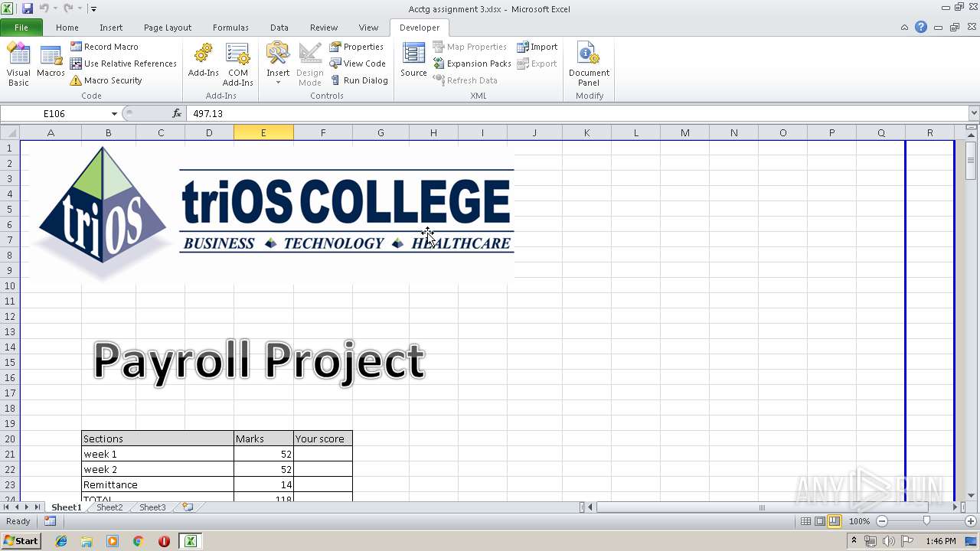Click View Code

pyautogui.click(x=358, y=64)
